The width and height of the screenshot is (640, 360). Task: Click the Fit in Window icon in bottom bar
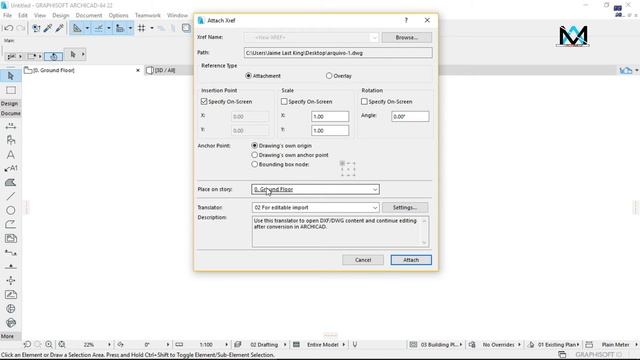(62, 344)
